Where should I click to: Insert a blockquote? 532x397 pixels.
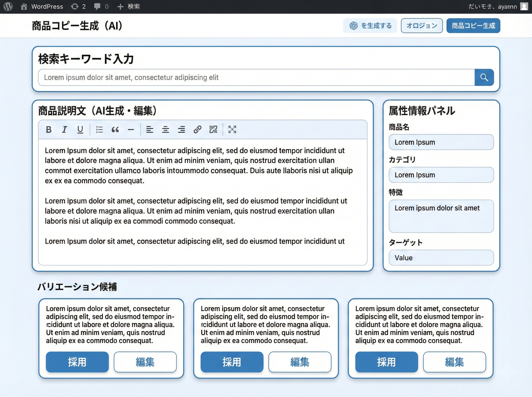(x=116, y=130)
